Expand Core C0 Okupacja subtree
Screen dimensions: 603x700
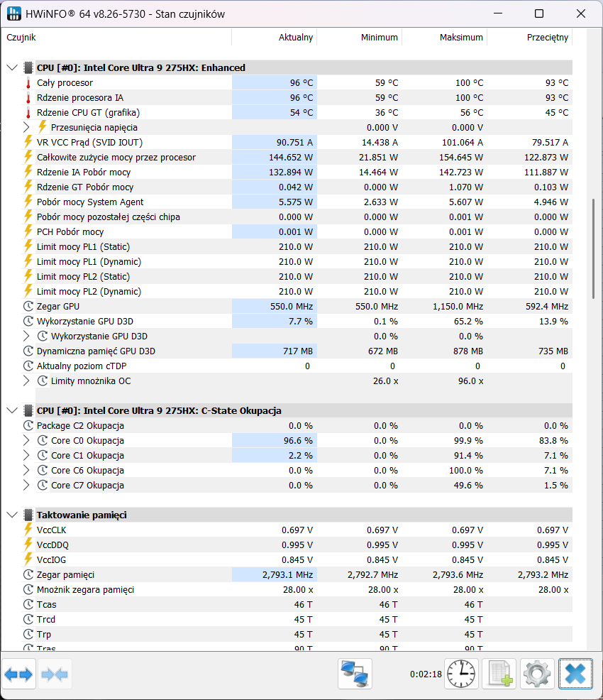tap(26, 441)
